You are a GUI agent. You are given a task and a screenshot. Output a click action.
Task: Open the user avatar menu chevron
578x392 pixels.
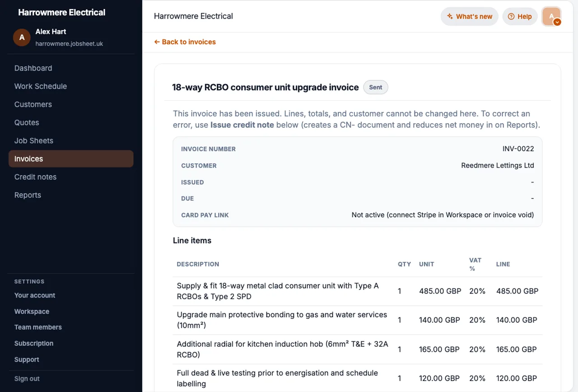pos(557,22)
